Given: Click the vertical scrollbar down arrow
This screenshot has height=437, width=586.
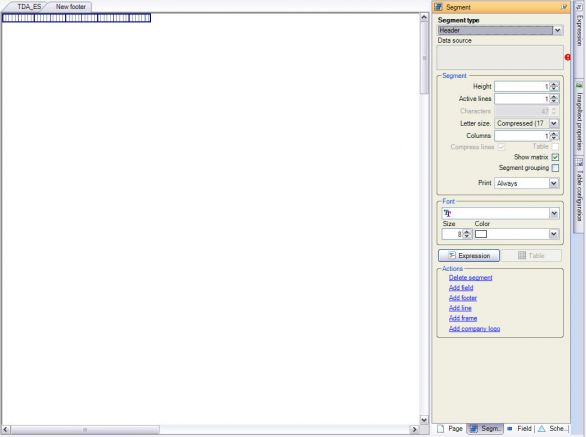Looking at the screenshot, I should pos(424,419).
